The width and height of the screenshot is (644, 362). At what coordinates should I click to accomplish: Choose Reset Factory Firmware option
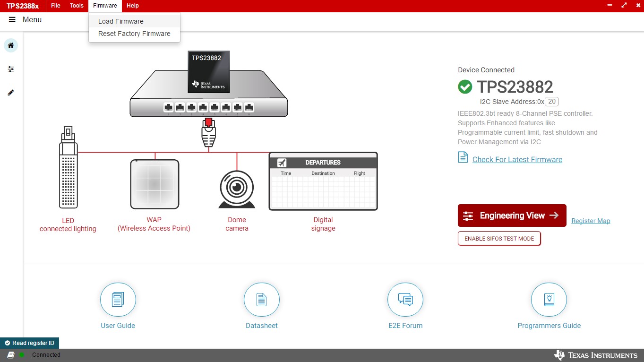[x=134, y=34]
